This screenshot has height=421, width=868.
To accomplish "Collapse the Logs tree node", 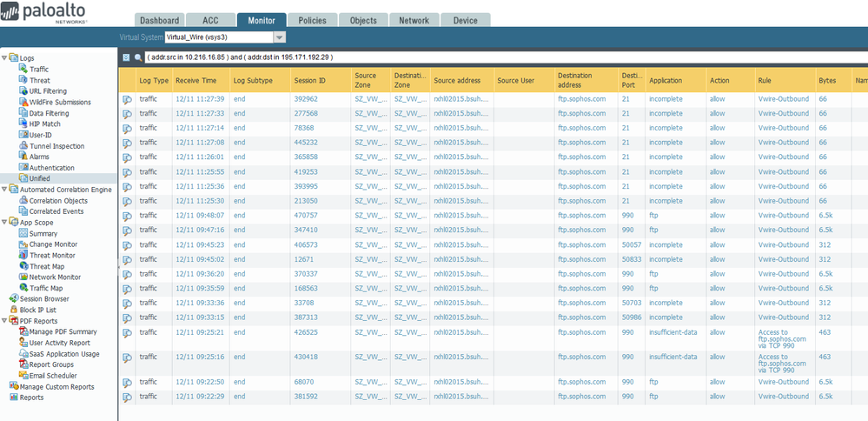I will point(4,58).
